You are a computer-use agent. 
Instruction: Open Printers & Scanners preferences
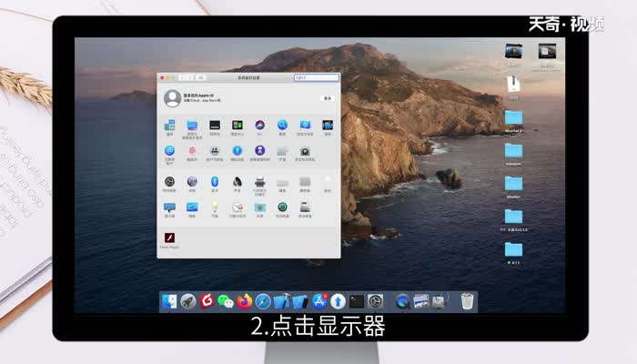point(260,182)
